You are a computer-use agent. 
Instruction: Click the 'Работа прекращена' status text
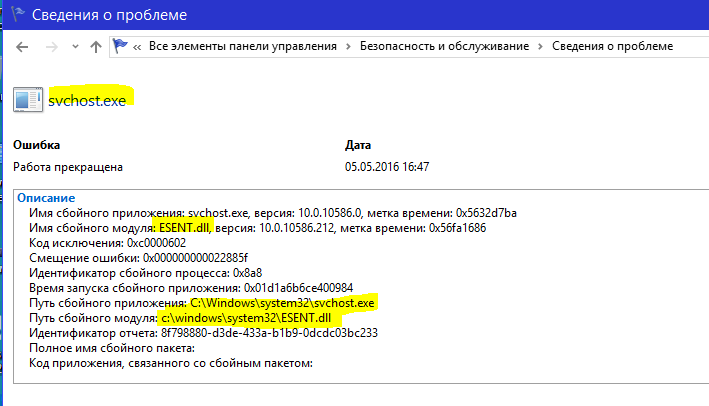68,167
